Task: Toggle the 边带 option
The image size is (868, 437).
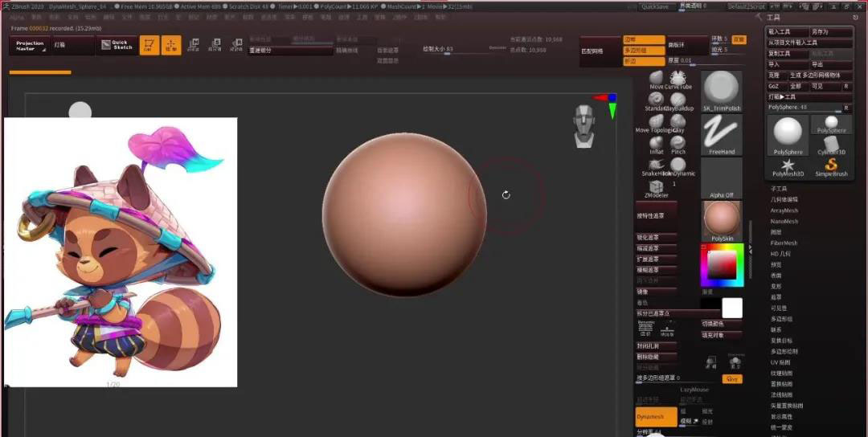Action: [644, 40]
